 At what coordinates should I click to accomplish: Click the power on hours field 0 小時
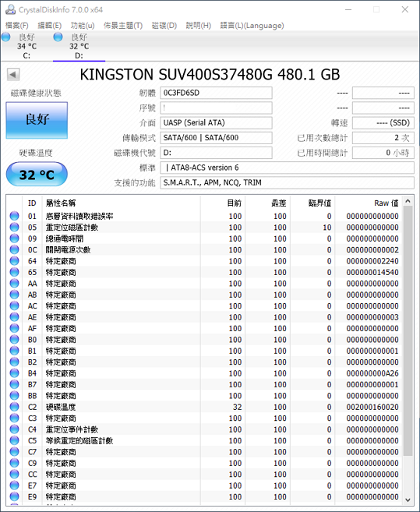tap(383, 153)
